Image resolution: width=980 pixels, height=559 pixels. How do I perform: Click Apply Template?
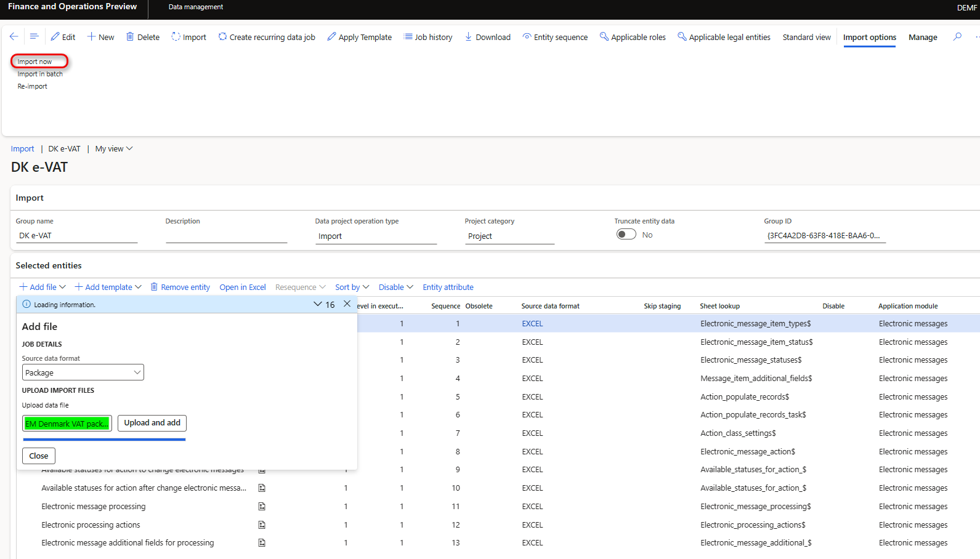pyautogui.click(x=360, y=37)
